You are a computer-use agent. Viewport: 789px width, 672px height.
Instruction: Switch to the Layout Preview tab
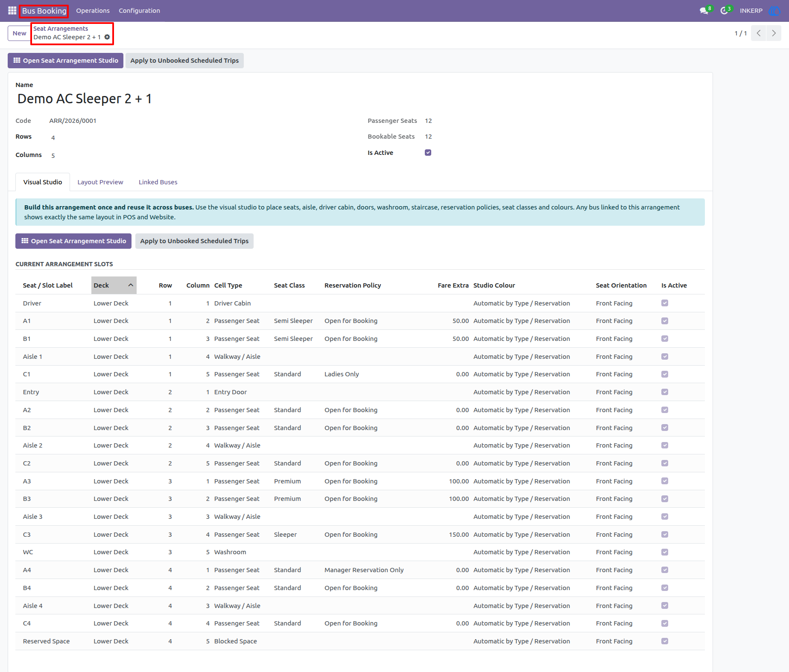(100, 182)
